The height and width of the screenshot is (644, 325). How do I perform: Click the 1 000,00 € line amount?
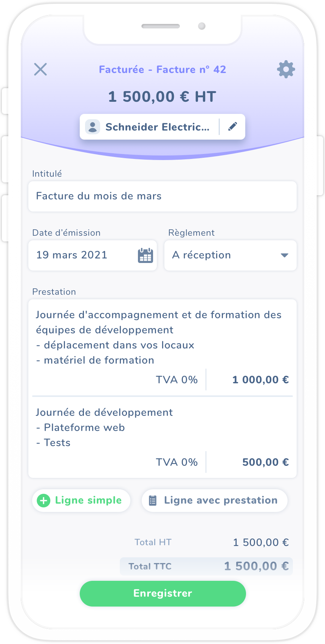(260, 380)
